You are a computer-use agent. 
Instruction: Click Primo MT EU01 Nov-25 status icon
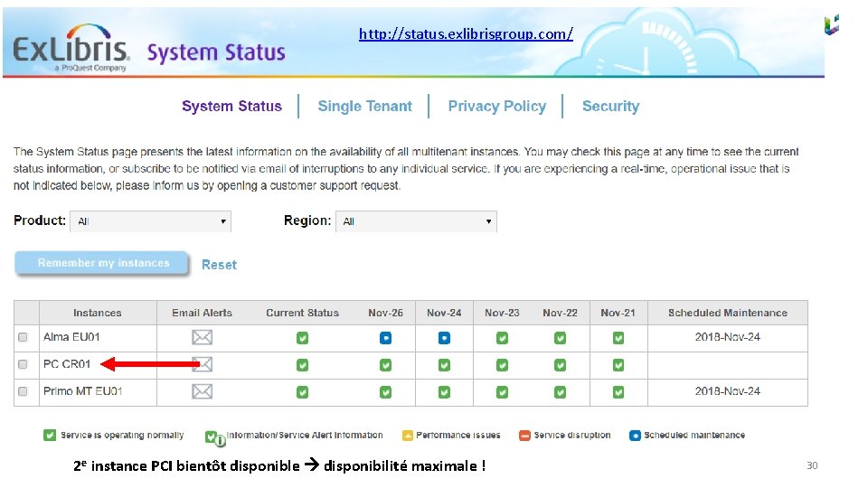pyautogui.click(x=386, y=392)
